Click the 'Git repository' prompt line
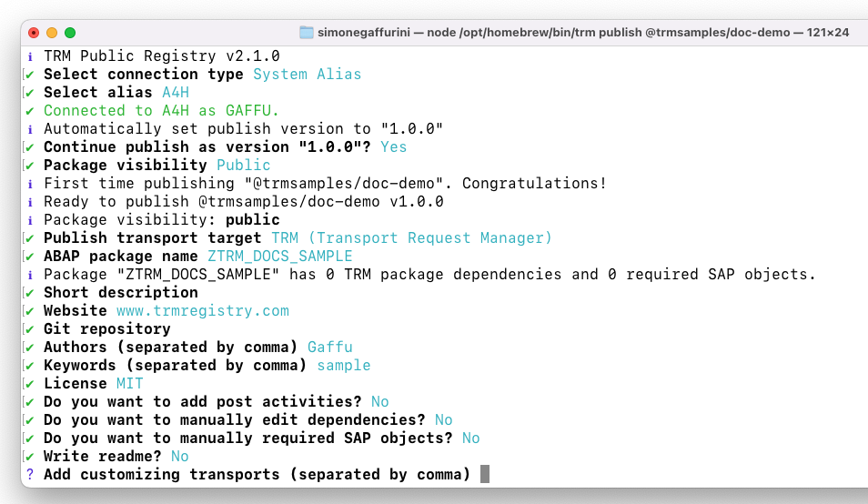Image resolution: width=868 pixels, height=504 pixels. tap(107, 329)
